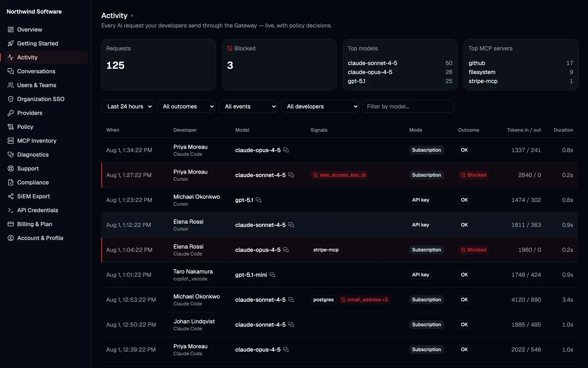
Task: Click the aws_access_key_id signal badge
Action: tap(340, 175)
